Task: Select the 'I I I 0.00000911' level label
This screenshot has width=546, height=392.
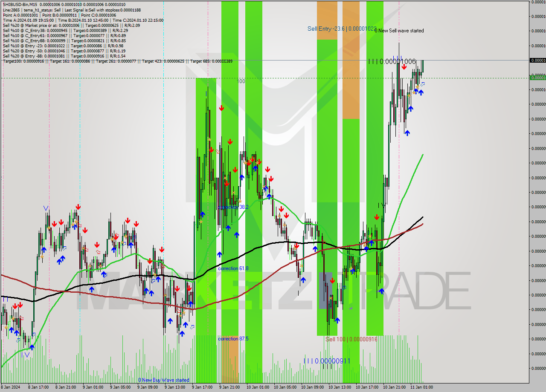Action: (327, 361)
